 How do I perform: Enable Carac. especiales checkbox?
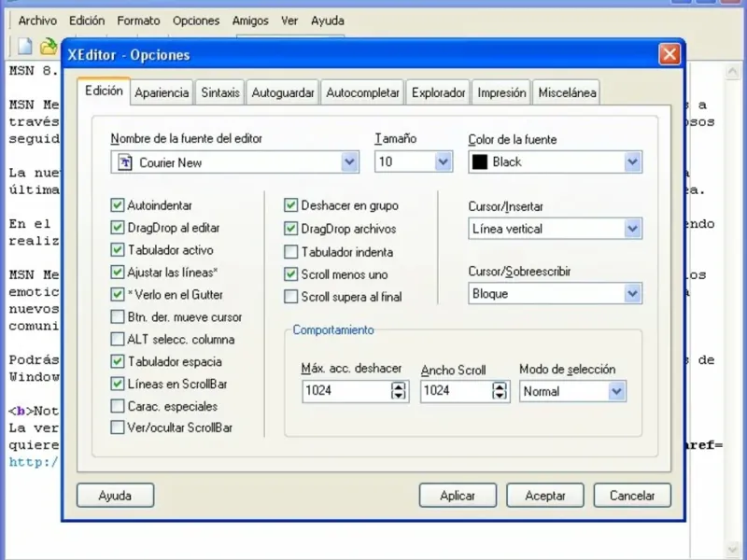click(x=118, y=406)
